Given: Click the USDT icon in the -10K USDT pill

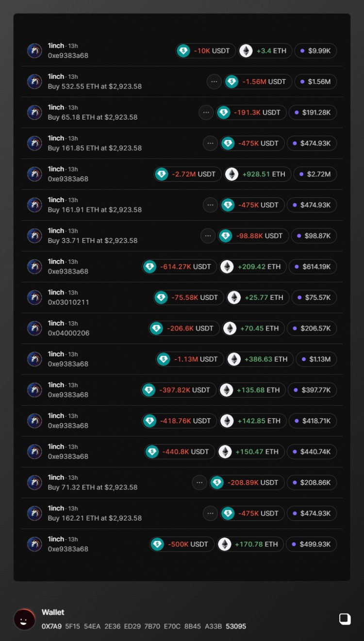Looking at the screenshot, I should pyautogui.click(x=183, y=51).
